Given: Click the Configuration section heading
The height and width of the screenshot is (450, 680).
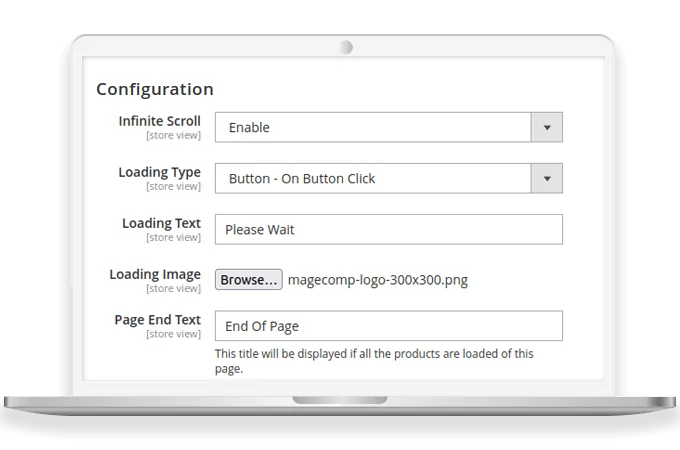Looking at the screenshot, I should (154, 89).
